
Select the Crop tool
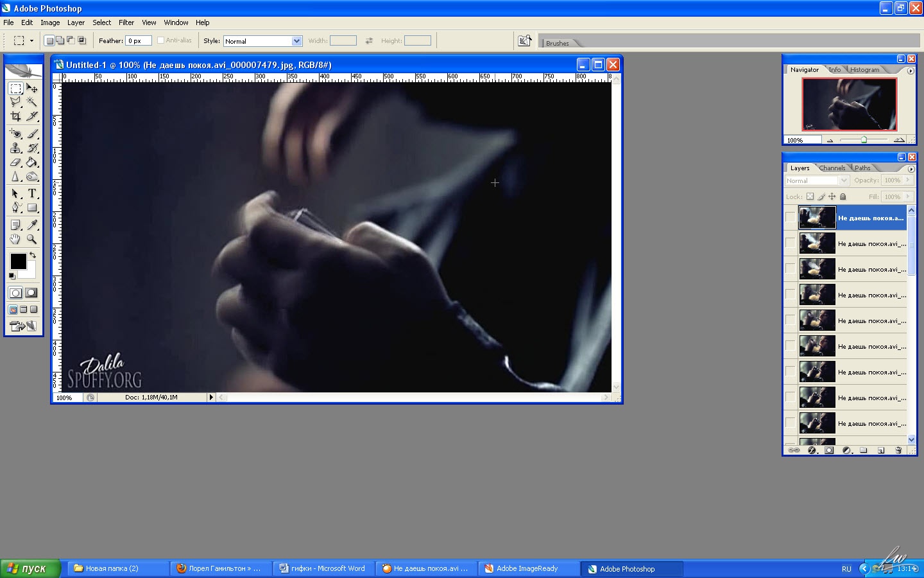click(x=15, y=116)
